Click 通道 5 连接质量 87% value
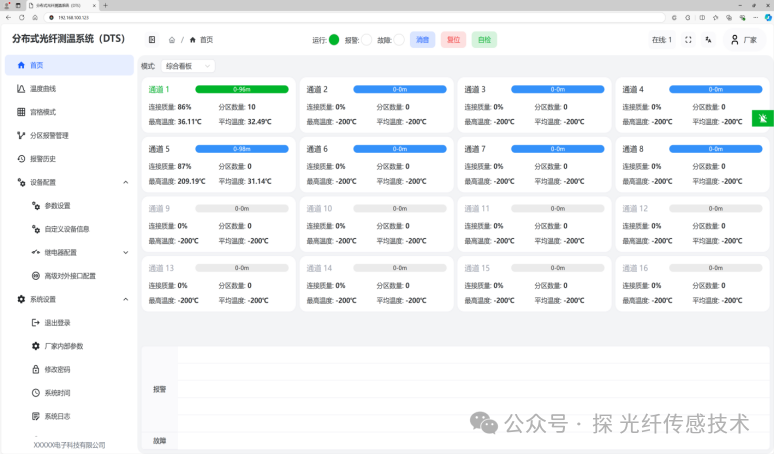 [185, 166]
